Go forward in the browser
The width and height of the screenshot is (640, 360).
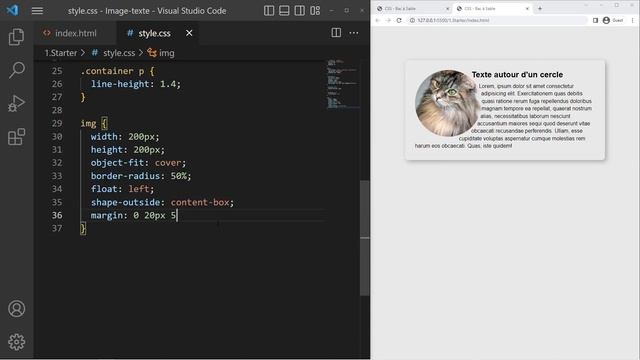388,20
